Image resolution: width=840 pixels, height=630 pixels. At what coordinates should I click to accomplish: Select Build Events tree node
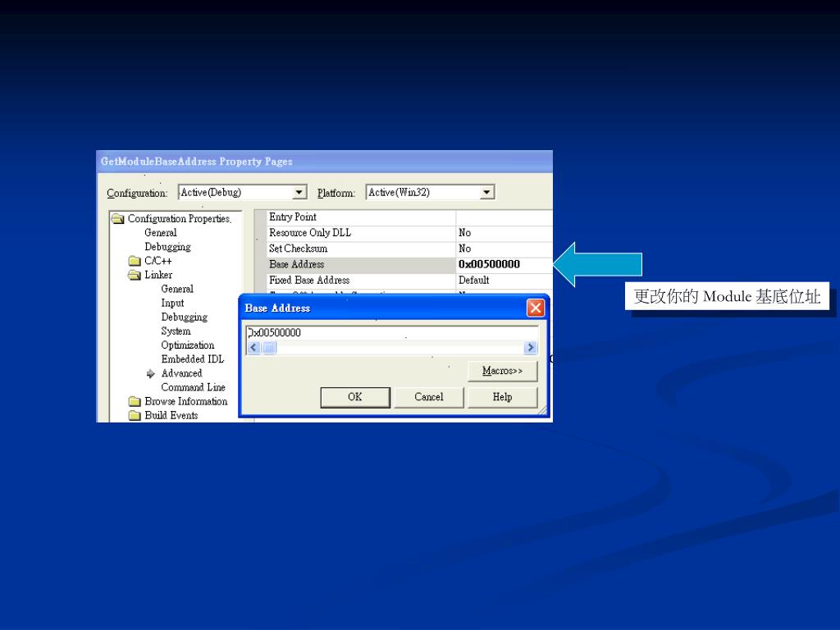tap(171, 415)
